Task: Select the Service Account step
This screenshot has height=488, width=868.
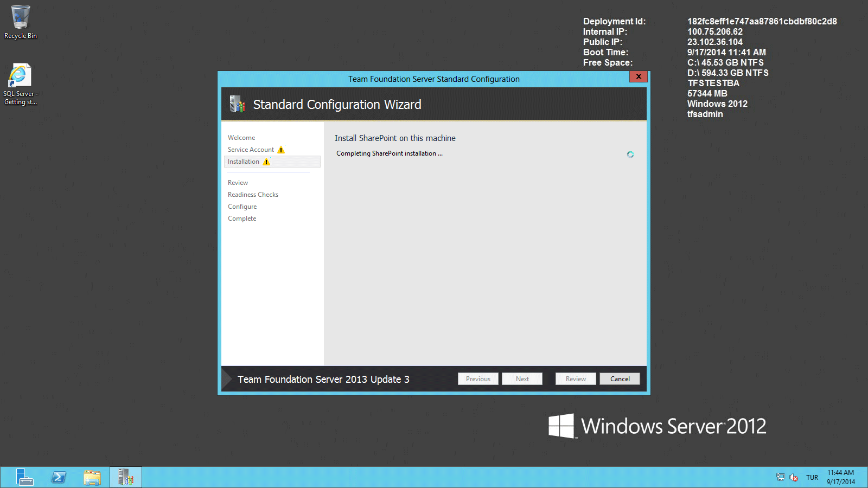Action: 251,150
